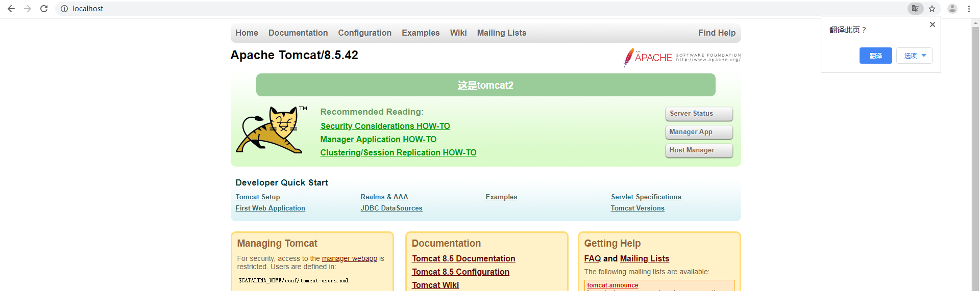Click the Server Status button

699,114
